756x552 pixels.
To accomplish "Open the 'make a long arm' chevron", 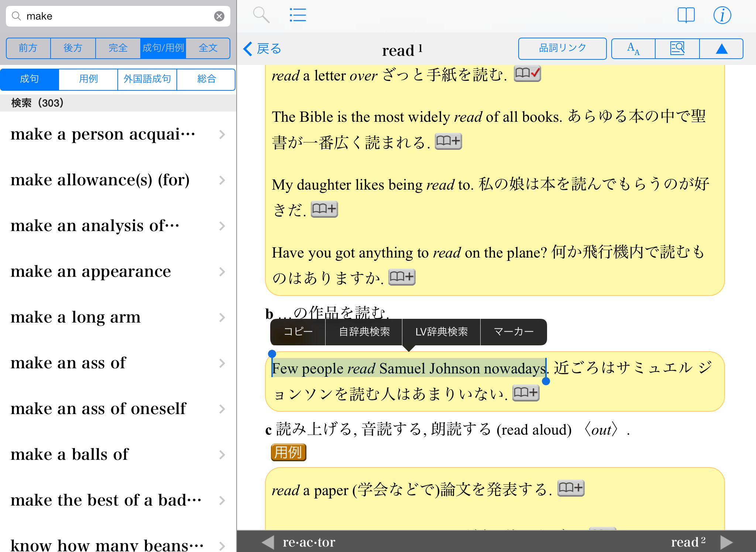I will [x=222, y=317].
